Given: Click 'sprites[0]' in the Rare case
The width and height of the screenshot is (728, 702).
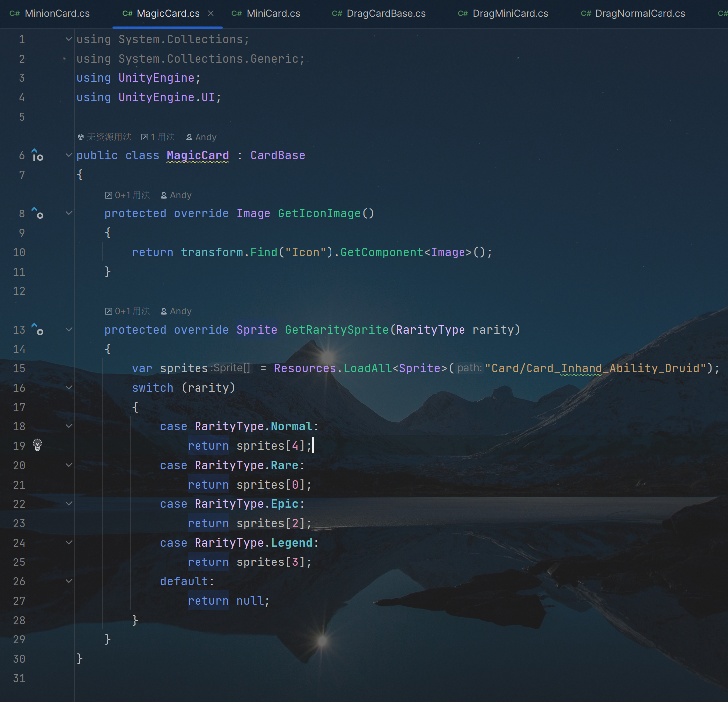Looking at the screenshot, I should tap(271, 485).
